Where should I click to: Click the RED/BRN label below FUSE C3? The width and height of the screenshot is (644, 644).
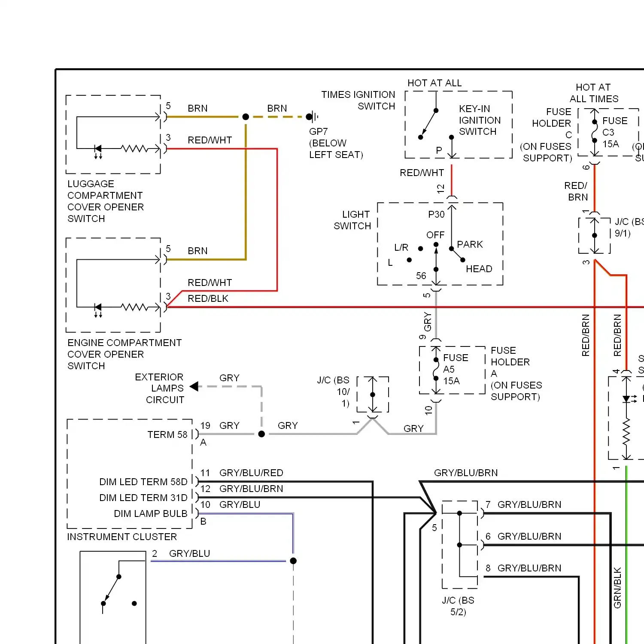576,191
